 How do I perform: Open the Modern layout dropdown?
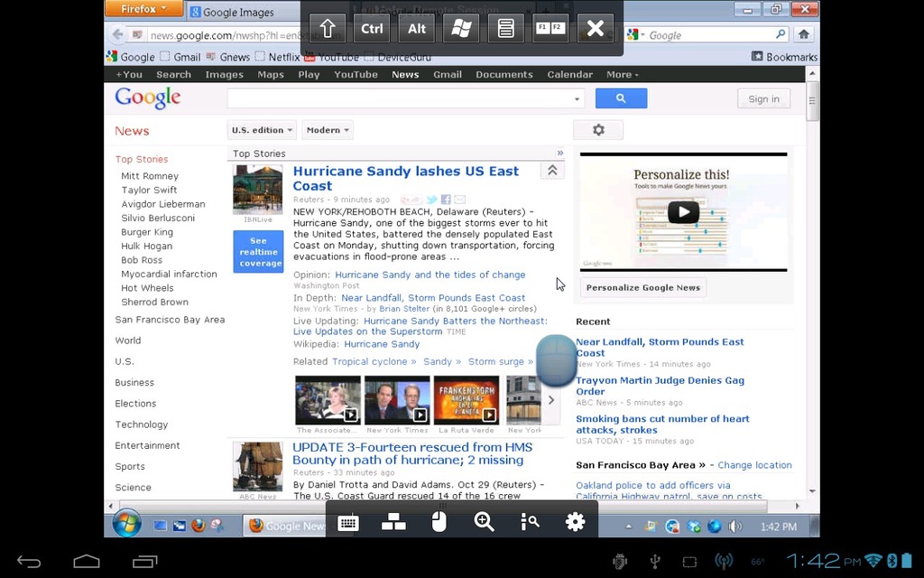coord(328,130)
